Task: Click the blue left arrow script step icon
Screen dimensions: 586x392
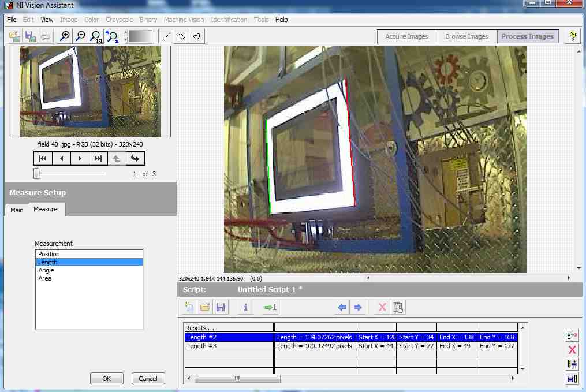Action: point(342,307)
